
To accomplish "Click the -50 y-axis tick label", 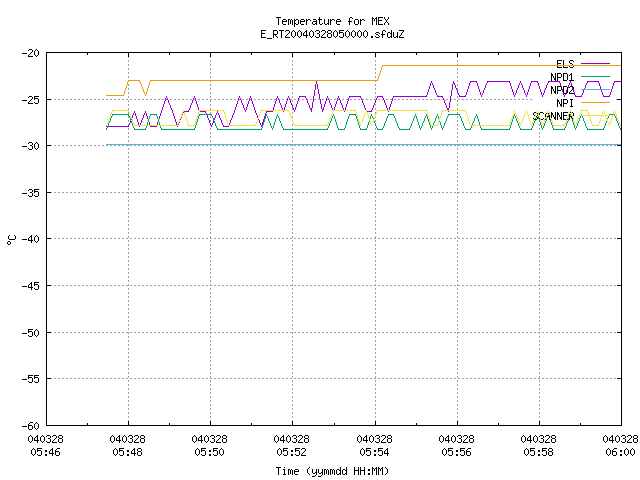I will point(31,333).
